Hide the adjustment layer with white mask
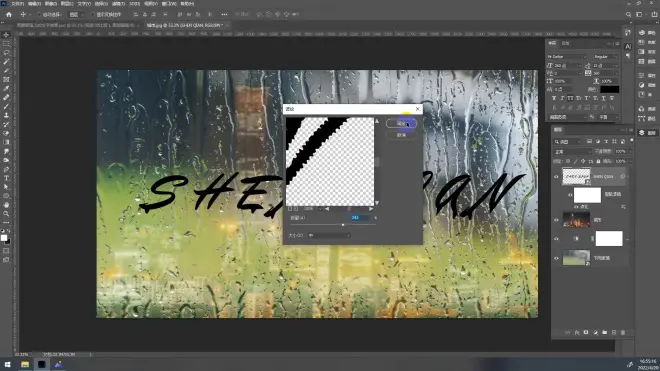The image size is (660, 371). click(x=556, y=239)
